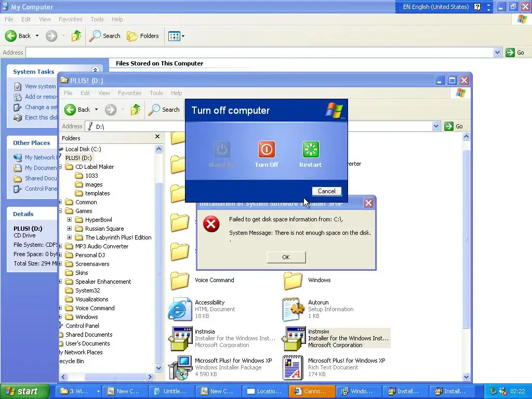Close the installation error dialog

[x=368, y=203]
